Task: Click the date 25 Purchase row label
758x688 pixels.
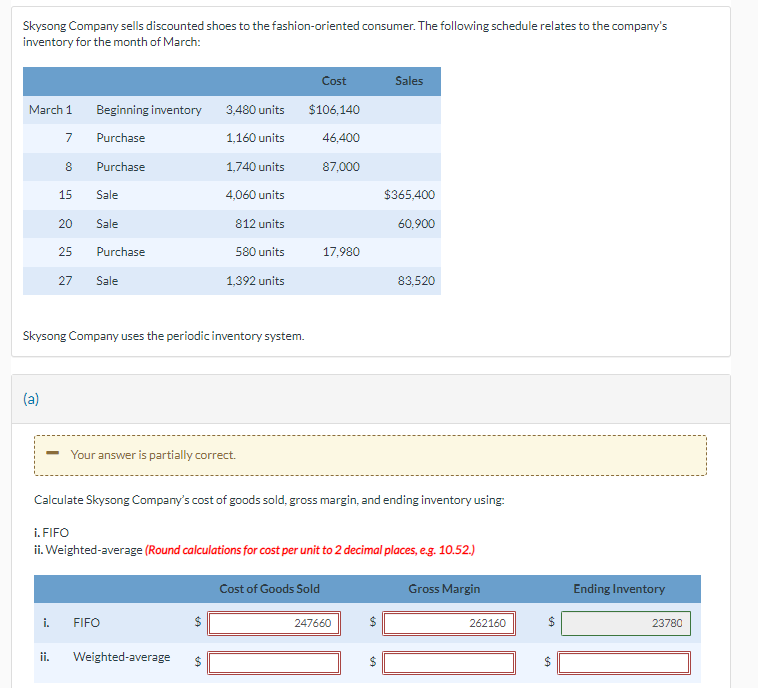Action: coord(121,252)
